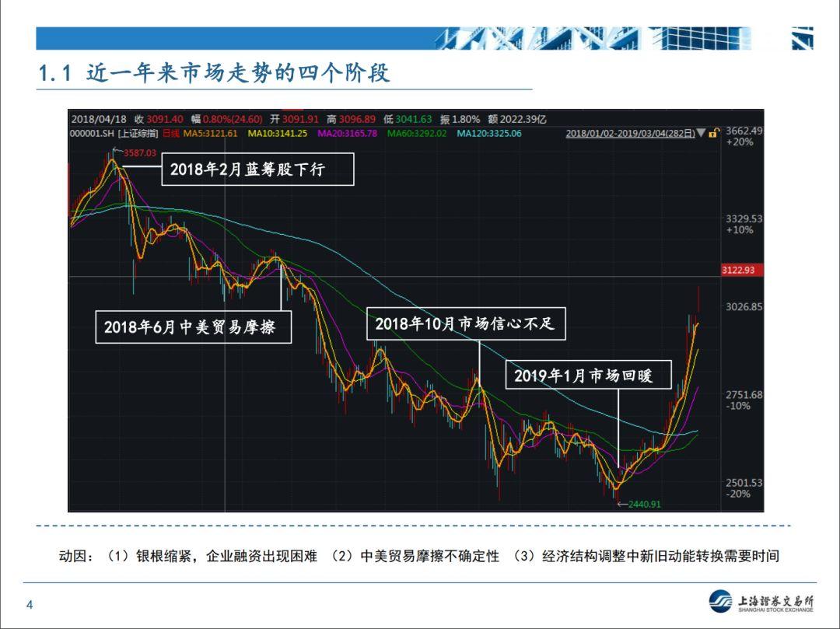The image size is (840, 629).
Task: Click the low price 3041.63
Action: (414, 120)
